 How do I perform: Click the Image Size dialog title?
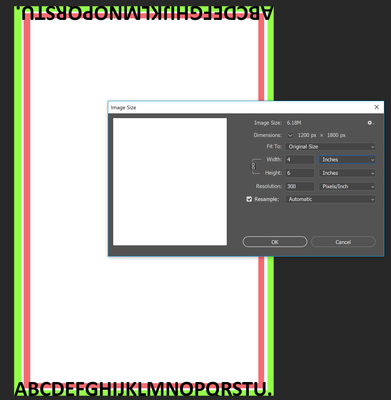click(123, 108)
